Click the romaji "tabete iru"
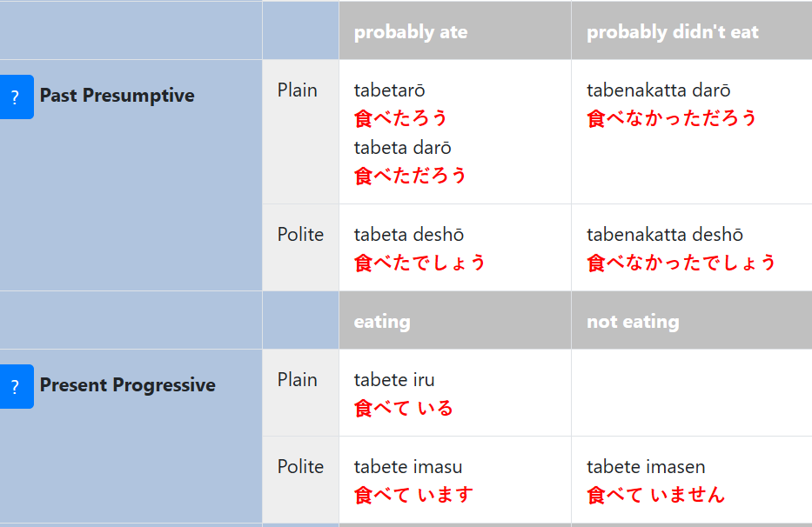This screenshot has height=527, width=812. click(x=393, y=380)
